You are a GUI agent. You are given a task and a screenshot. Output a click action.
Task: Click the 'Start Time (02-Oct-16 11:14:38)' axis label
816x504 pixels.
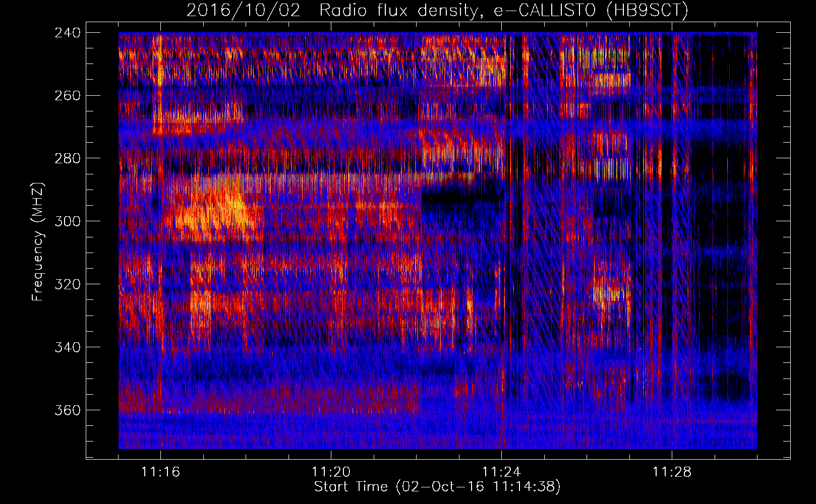(437, 487)
